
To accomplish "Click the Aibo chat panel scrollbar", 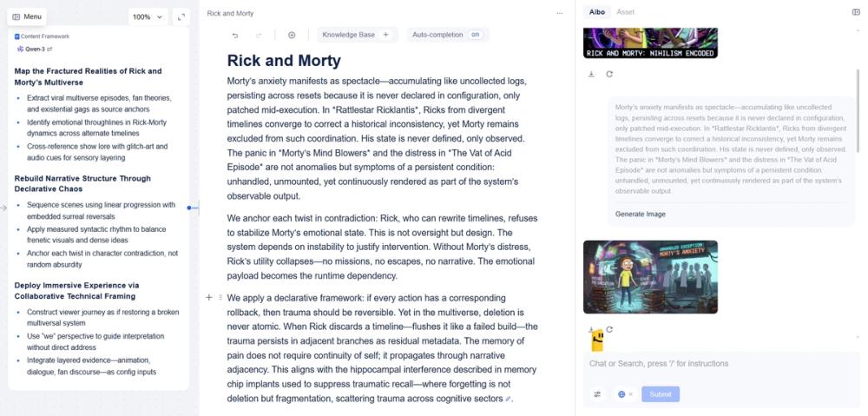I will (858, 111).
